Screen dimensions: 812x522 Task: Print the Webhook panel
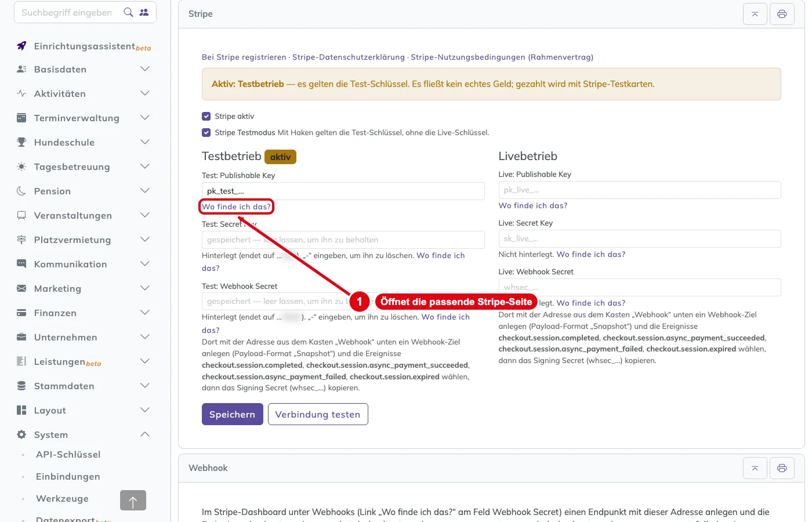point(782,468)
